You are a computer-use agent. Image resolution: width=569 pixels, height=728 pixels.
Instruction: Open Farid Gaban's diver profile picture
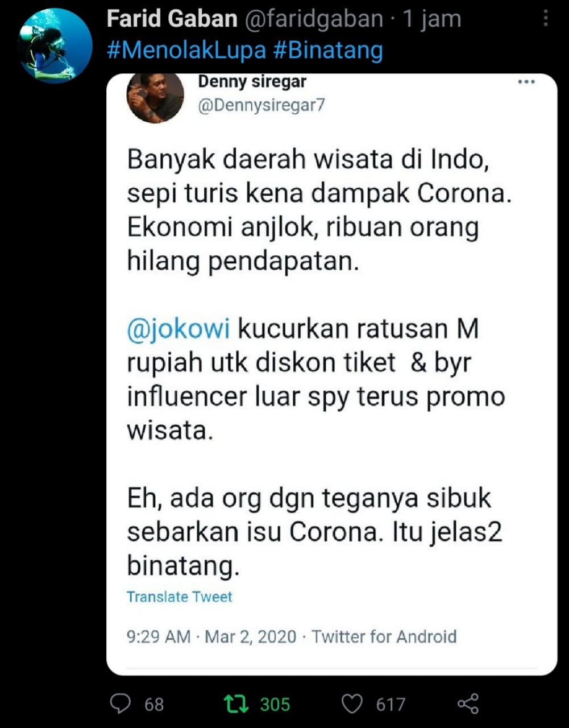pos(55,45)
